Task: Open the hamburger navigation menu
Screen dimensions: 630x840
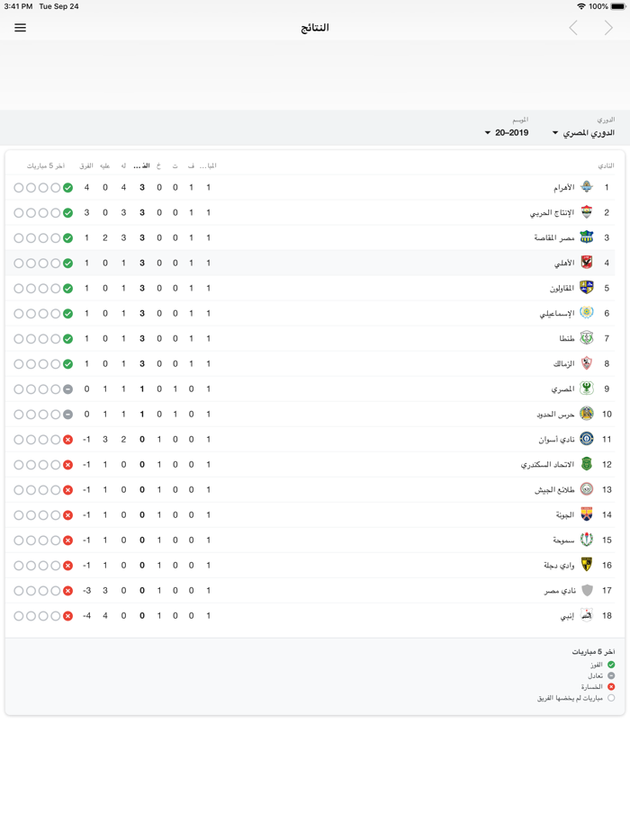Action: click(x=20, y=27)
